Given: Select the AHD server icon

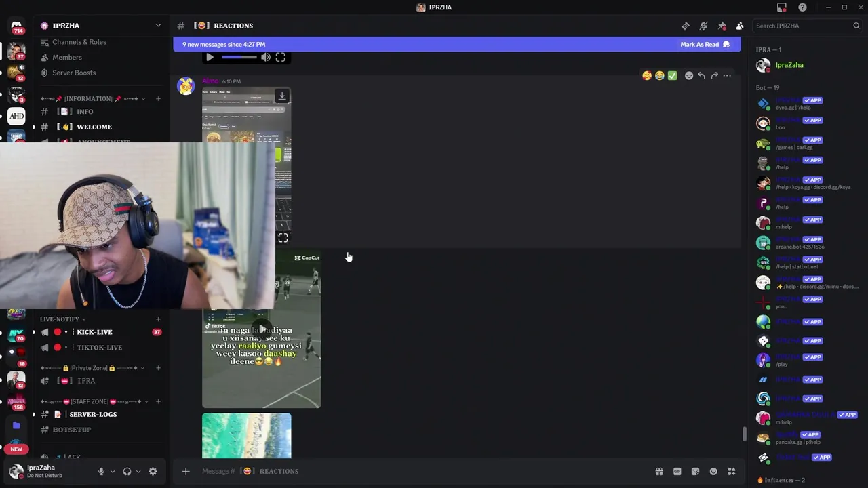Looking at the screenshot, I should [x=16, y=115].
